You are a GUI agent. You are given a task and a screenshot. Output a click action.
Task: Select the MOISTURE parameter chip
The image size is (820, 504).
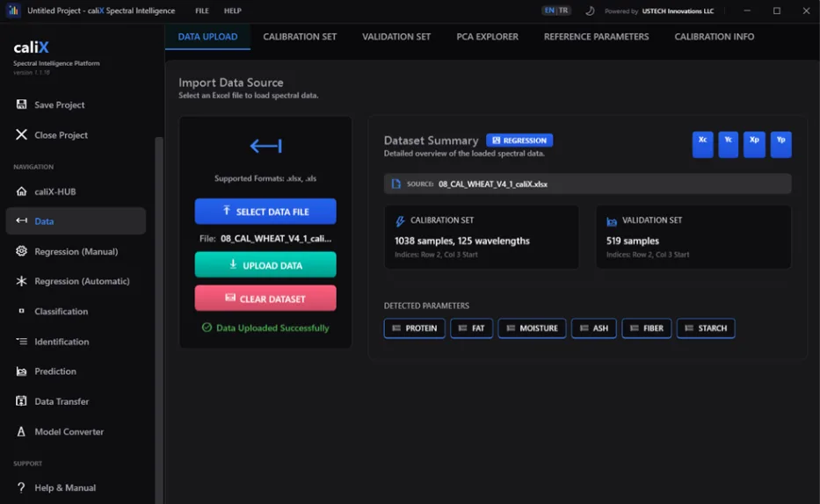coord(532,328)
